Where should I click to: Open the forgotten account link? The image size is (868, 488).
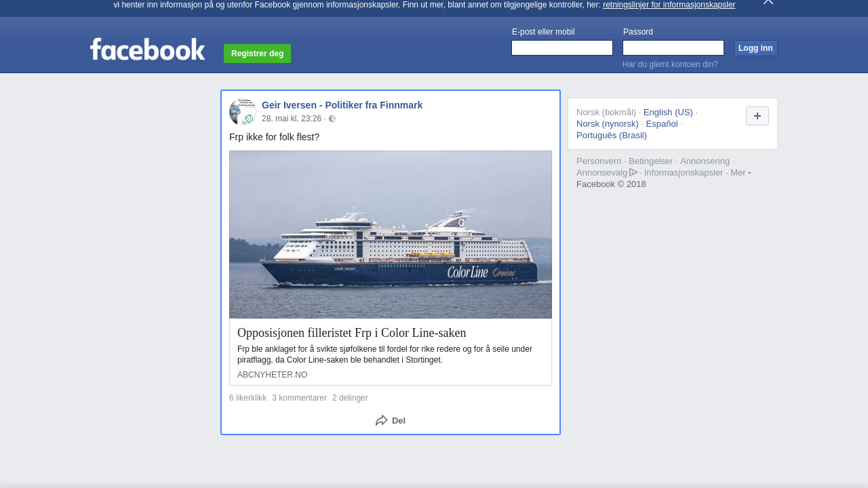click(x=669, y=64)
